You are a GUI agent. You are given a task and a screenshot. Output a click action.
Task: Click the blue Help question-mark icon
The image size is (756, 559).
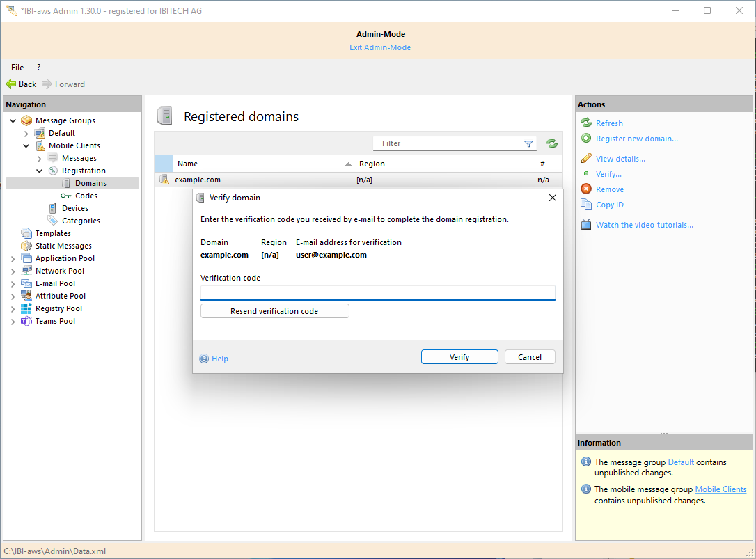pyautogui.click(x=204, y=359)
